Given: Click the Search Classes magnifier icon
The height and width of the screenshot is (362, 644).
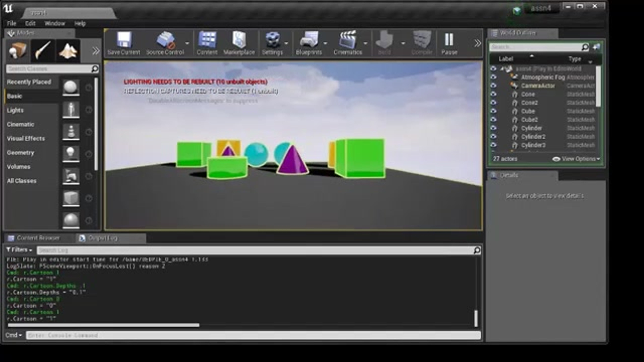Looking at the screenshot, I should click(95, 69).
